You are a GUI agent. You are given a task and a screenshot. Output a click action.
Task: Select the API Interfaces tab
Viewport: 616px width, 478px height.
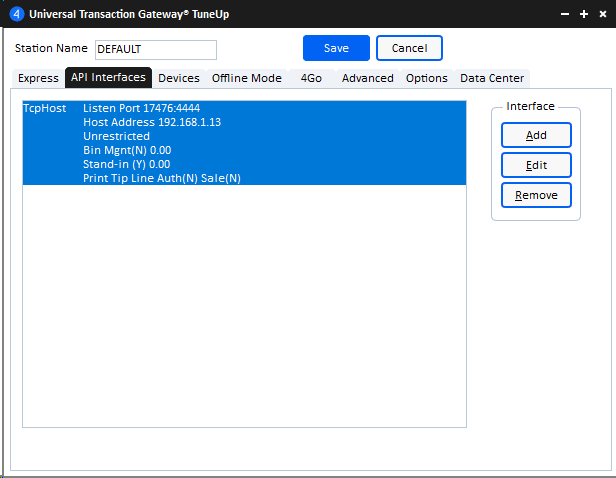[108, 77]
